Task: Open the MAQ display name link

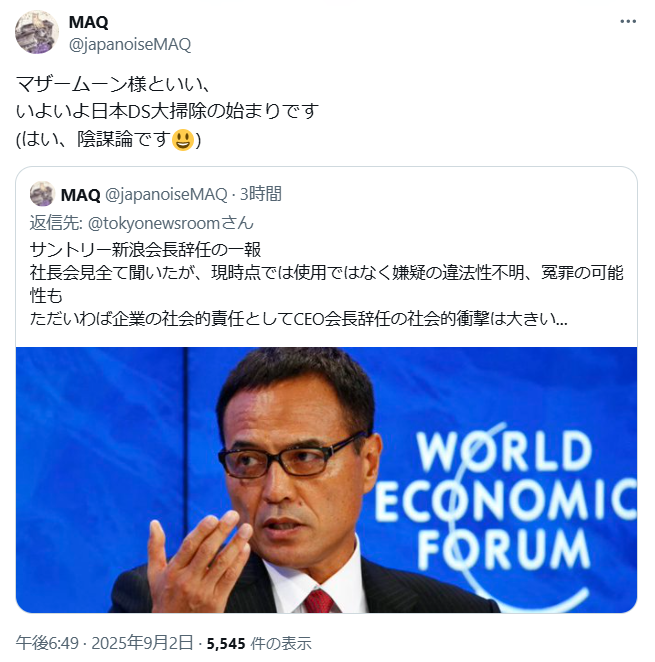Action: 89,22
